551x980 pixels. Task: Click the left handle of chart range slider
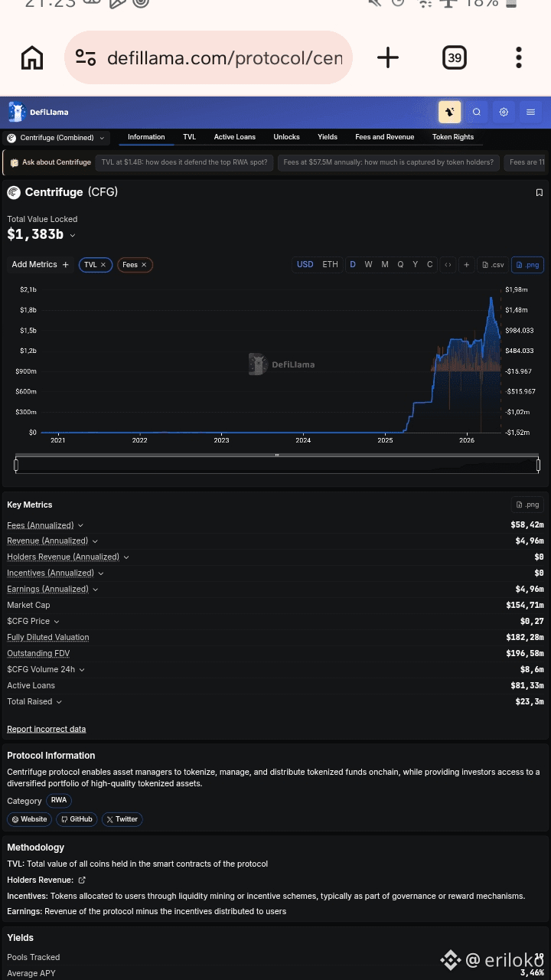point(16,465)
